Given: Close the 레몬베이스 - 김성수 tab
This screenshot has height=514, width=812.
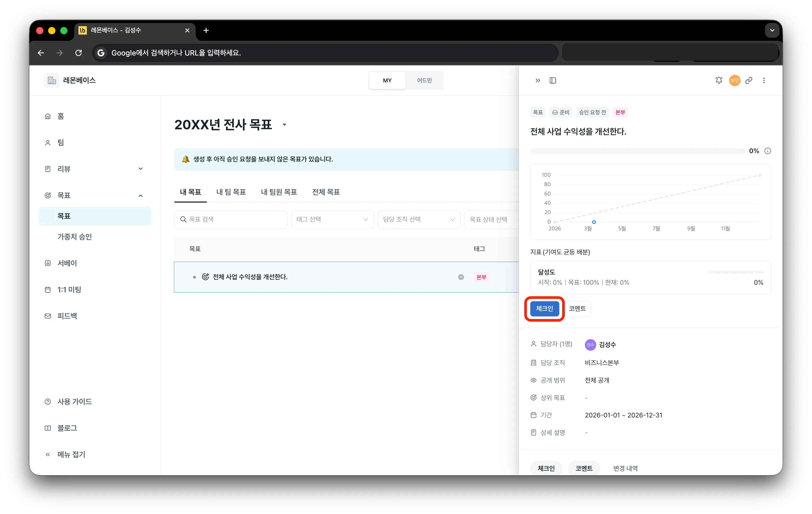Looking at the screenshot, I should click(187, 31).
